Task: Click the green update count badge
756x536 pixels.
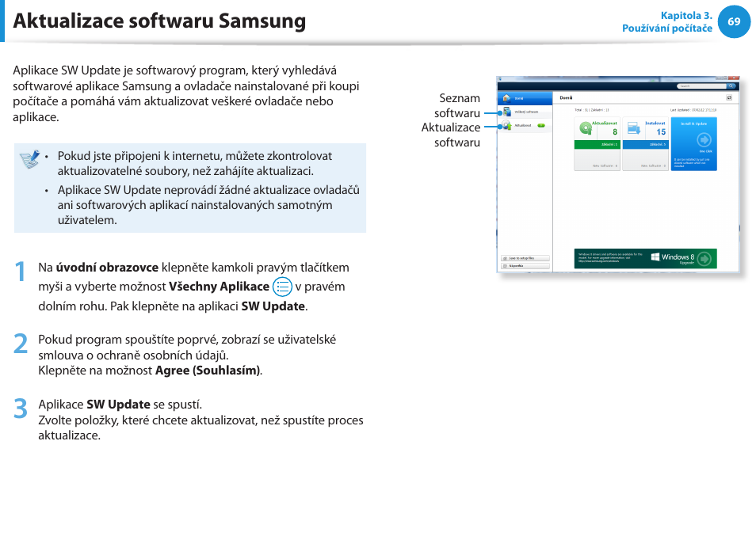Action: tap(541, 126)
